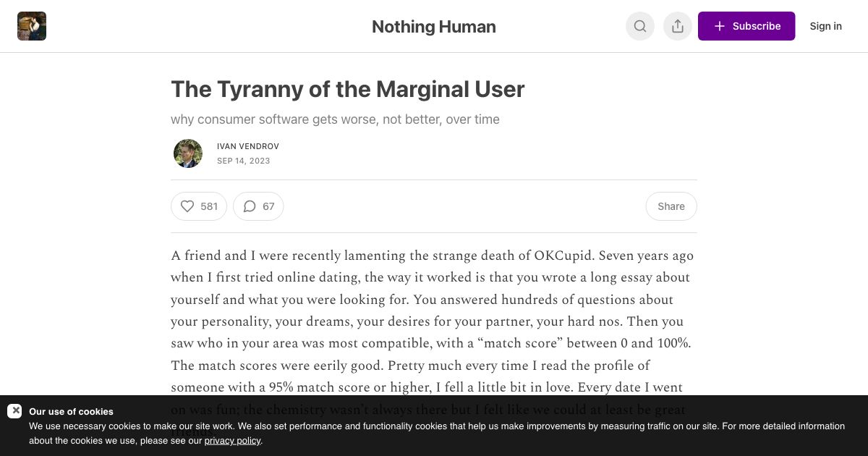Click the Nothing Human site title
Image resolution: width=868 pixels, height=456 pixels.
coord(434,26)
